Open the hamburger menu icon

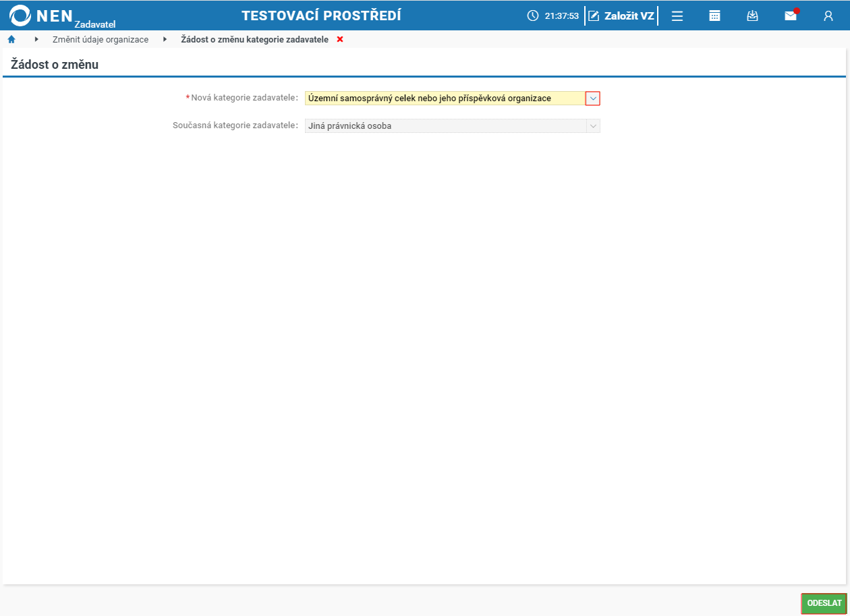(x=677, y=16)
